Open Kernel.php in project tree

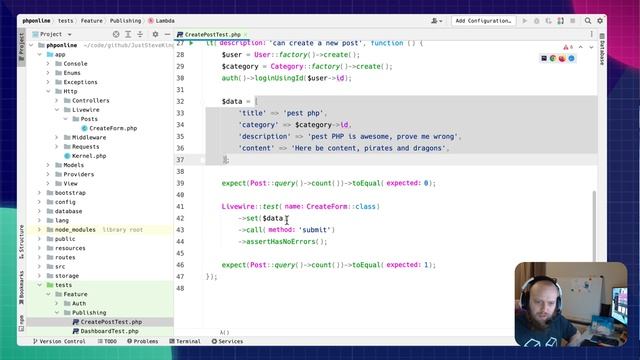point(85,156)
